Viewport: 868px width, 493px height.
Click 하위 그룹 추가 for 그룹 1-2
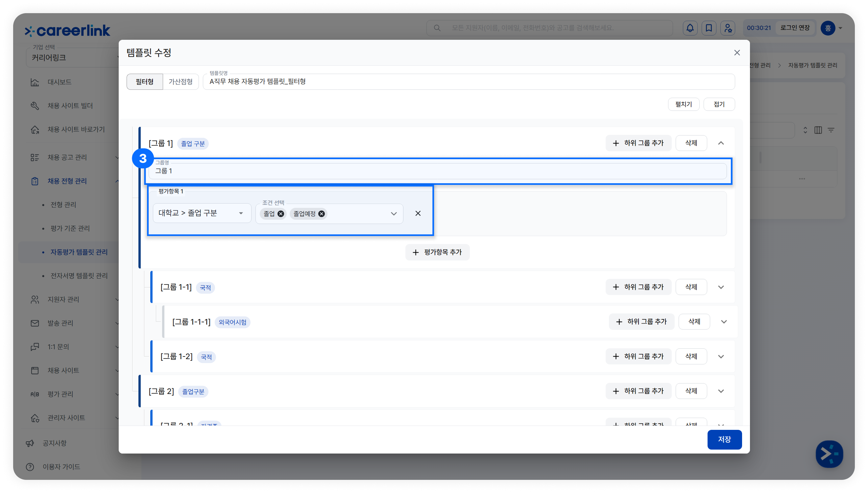click(638, 357)
